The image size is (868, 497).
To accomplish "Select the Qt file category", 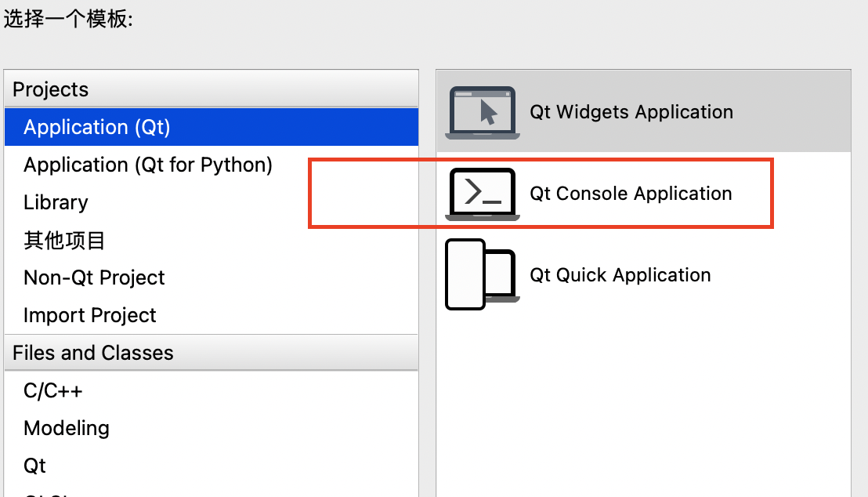I will point(212,466).
